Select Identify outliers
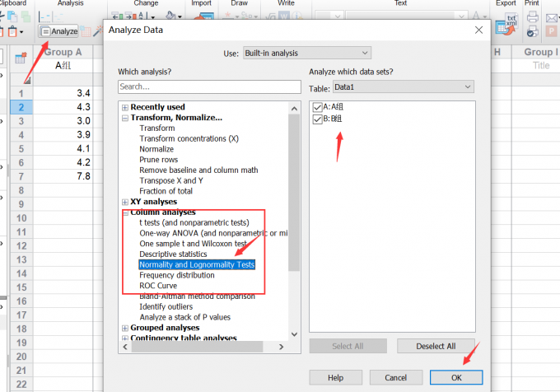This screenshot has height=392, width=560. pyautogui.click(x=166, y=306)
